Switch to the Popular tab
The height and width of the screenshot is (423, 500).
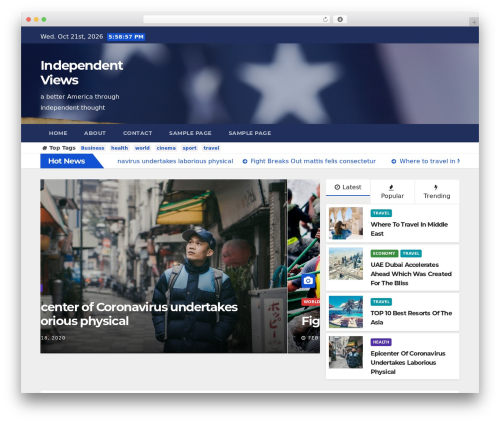coord(392,192)
